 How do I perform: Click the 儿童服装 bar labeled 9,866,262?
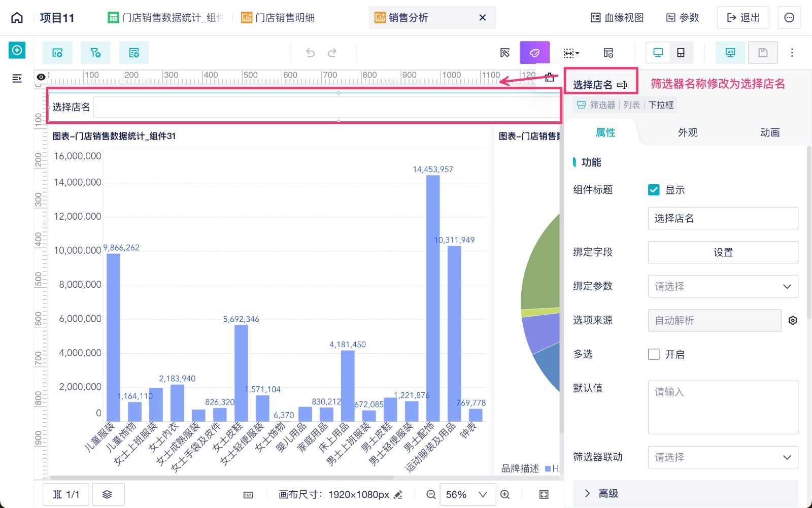113,337
